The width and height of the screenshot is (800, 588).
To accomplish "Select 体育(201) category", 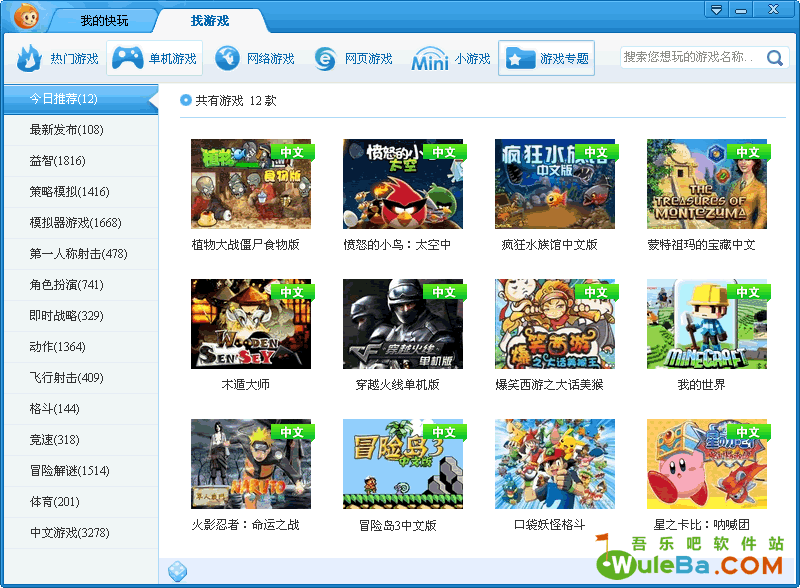I will 81,502.
